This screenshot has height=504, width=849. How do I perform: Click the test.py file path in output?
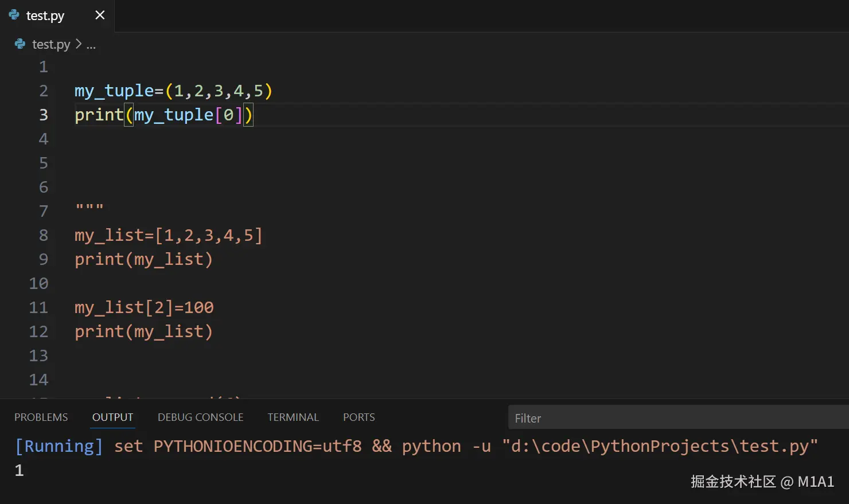(660, 446)
